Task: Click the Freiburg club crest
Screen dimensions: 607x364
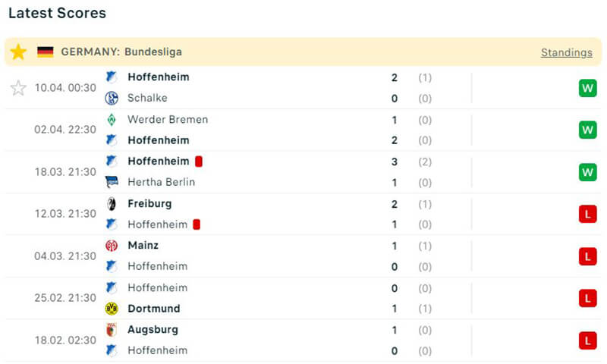Action: pyautogui.click(x=112, y=203)
